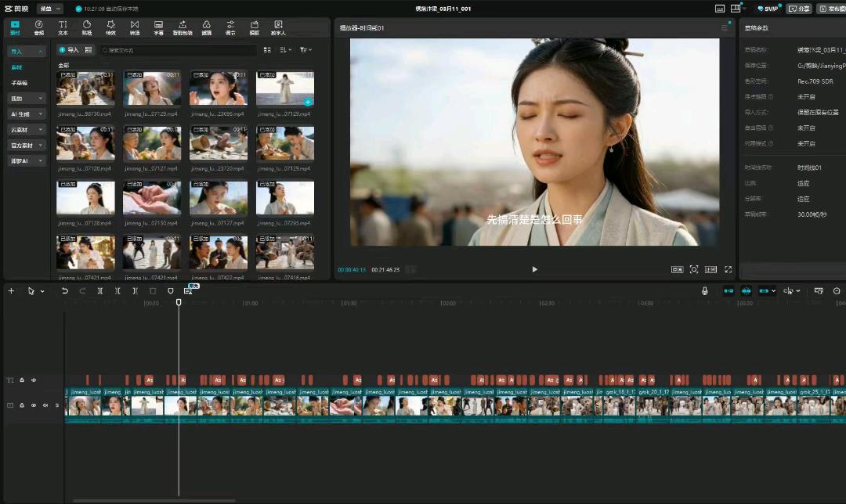Enter fullscreen preview in the player
Image resolution: width=846 pixels, height=504 pixels.
coord(728,269)
